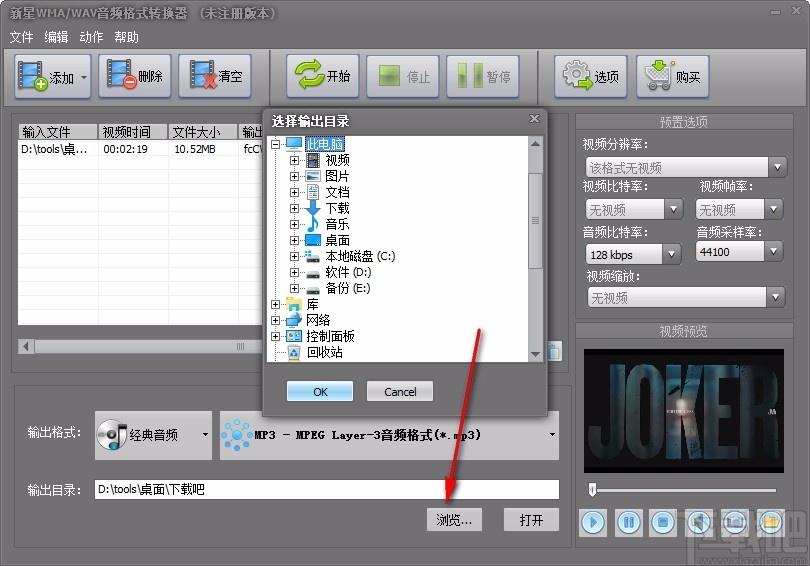Click the Clear list toolbar button
Viewport: 810px width, 566px height.
[x=215, y=76]
